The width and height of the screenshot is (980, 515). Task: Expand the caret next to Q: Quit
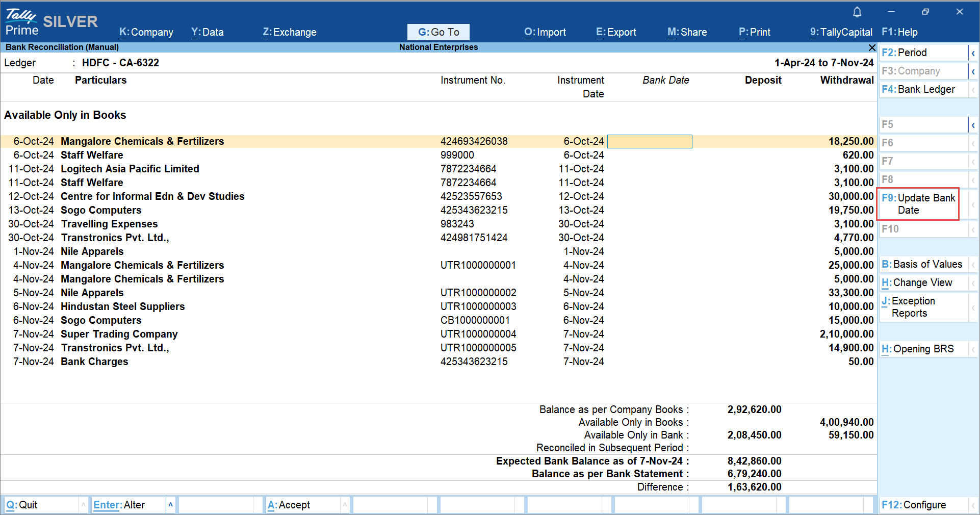[x=83, y=505]
